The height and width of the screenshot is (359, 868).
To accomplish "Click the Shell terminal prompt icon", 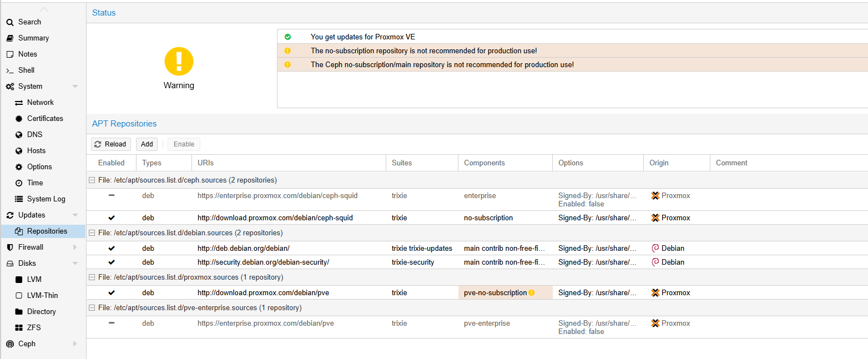I will [10, 70].
